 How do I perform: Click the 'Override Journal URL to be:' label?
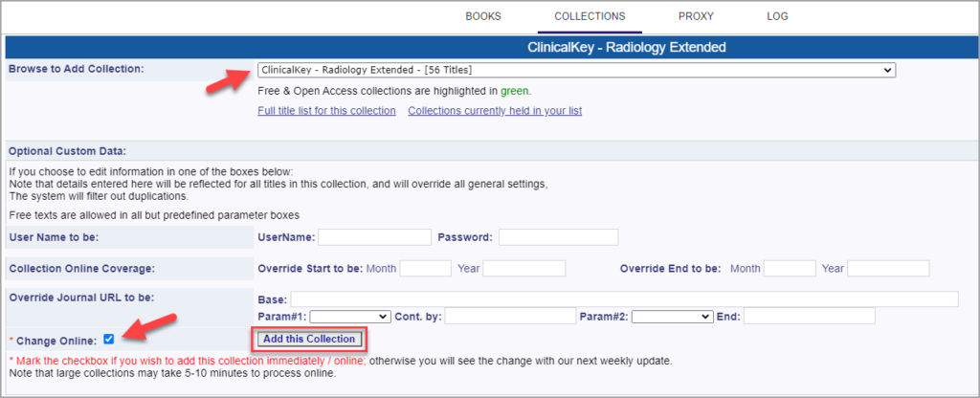[81, 298]
